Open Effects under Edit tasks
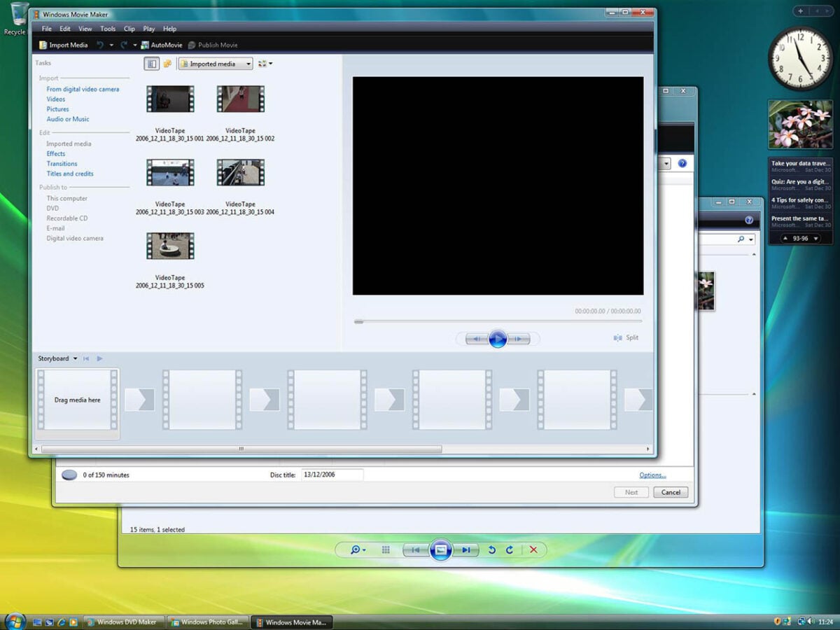840x630 pixels. click(x=56, y=154)
